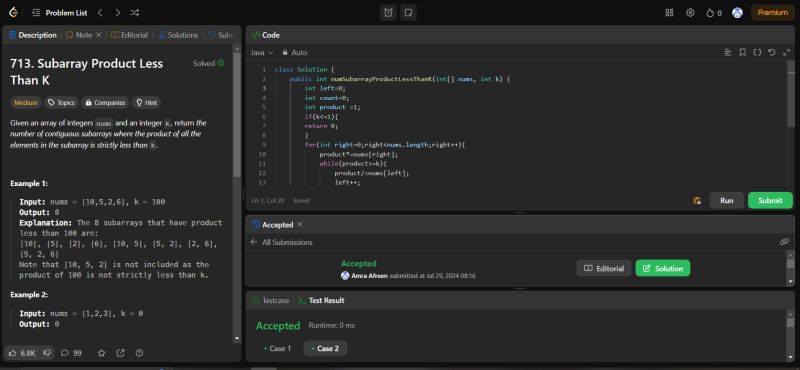Click the share icon below description
This screenshot has width=800, height=370.
point(120,353)
